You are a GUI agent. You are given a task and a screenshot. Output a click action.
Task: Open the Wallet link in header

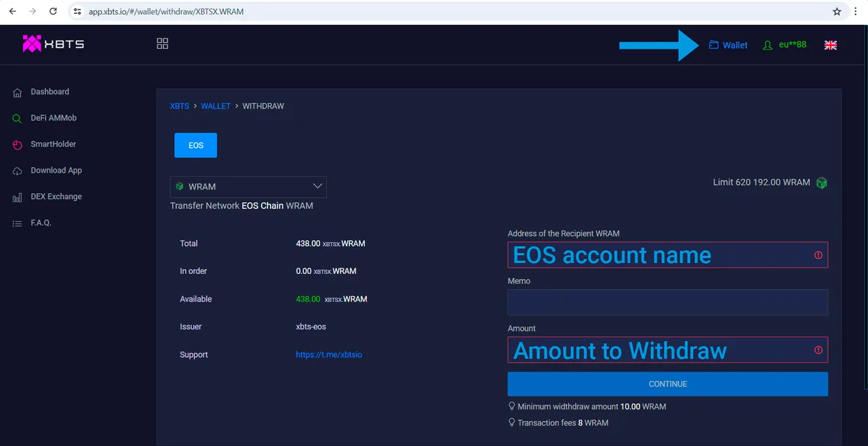pos(728,45)
